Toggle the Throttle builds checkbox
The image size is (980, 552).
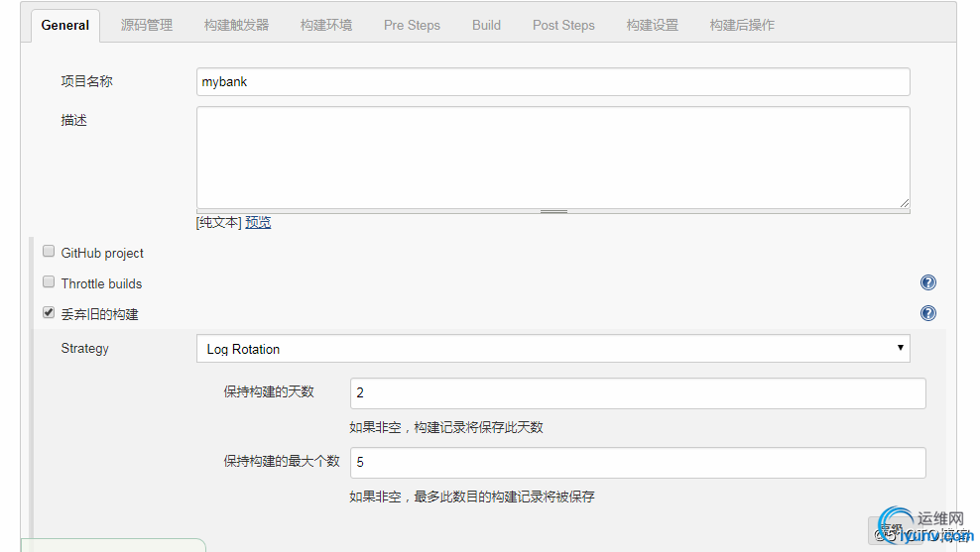click(49, 281)
